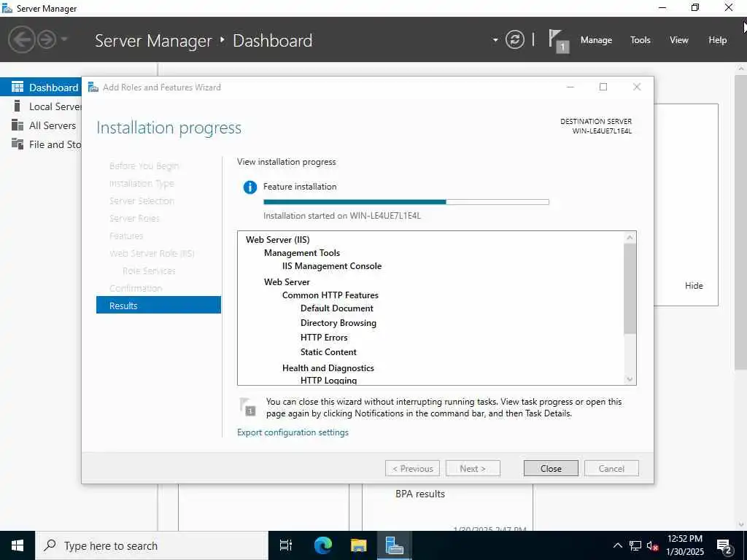This screenshot has height=560, width=747.
Task: Click the File and Storage Services icon
Action: (x=18, y=144)
